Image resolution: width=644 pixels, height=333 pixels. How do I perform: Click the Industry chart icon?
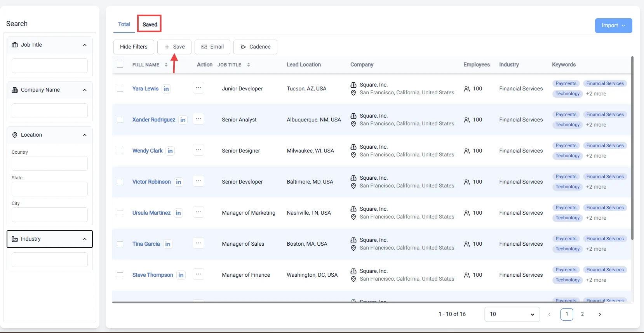click(15, 239)
